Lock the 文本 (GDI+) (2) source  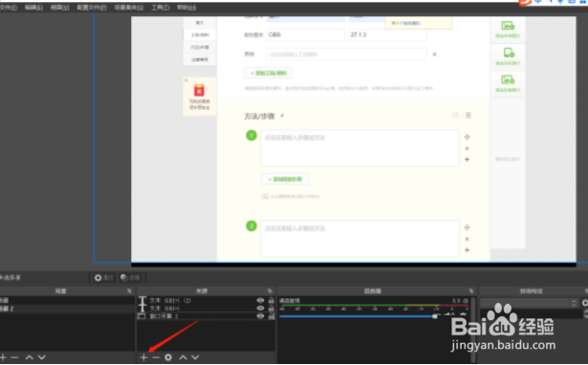pos(272,301)
